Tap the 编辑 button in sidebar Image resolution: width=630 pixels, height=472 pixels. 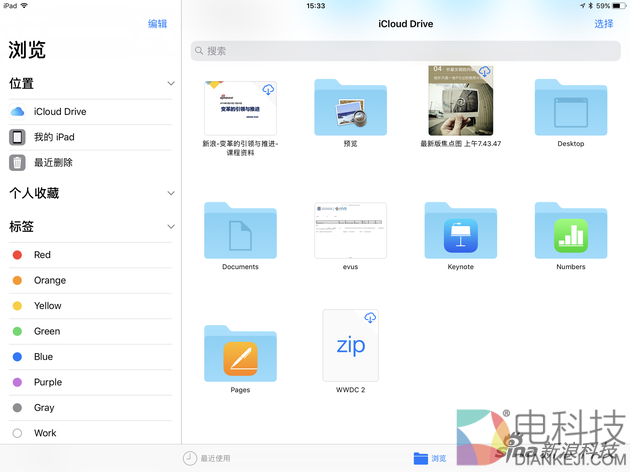click(x=158, y=24)
